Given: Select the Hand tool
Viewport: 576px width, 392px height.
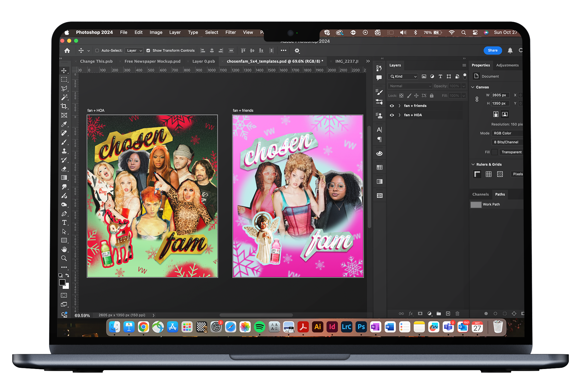Looking at the screenshot, I should point(64,249).
